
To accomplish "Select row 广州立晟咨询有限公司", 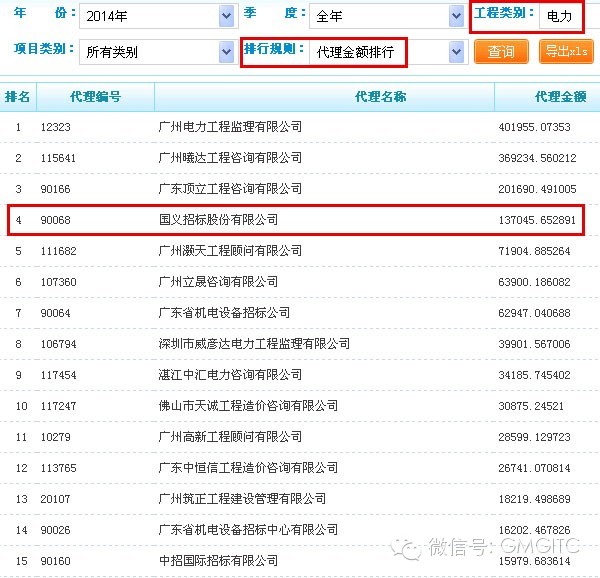I will click(300, 282).
